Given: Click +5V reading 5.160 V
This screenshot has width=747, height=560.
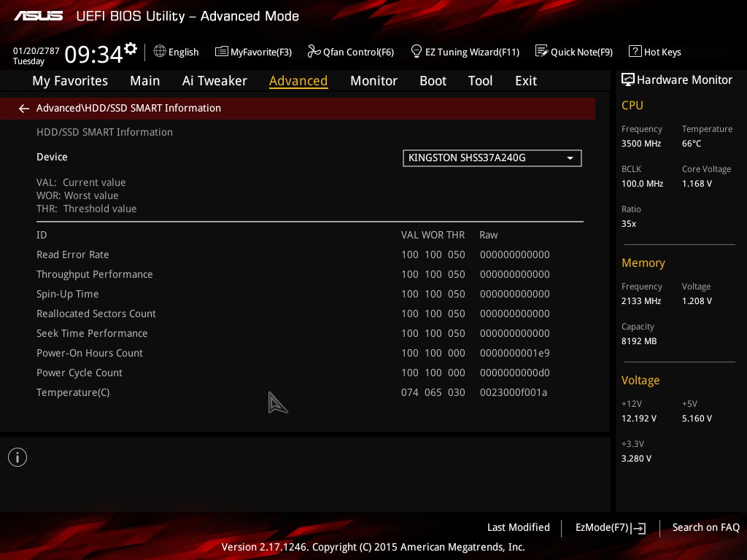Looking at the screenshot, I should coord(697,418).
